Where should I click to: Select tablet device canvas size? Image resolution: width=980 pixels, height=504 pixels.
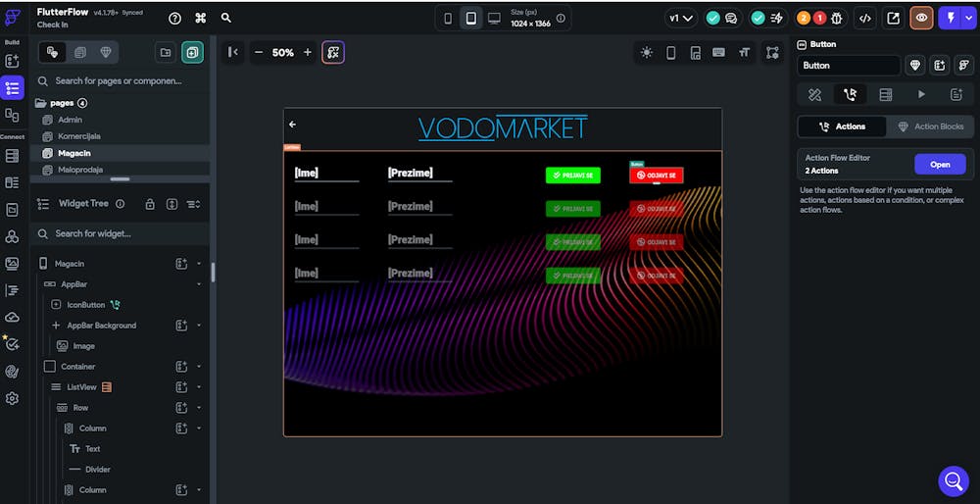(471, 18)
